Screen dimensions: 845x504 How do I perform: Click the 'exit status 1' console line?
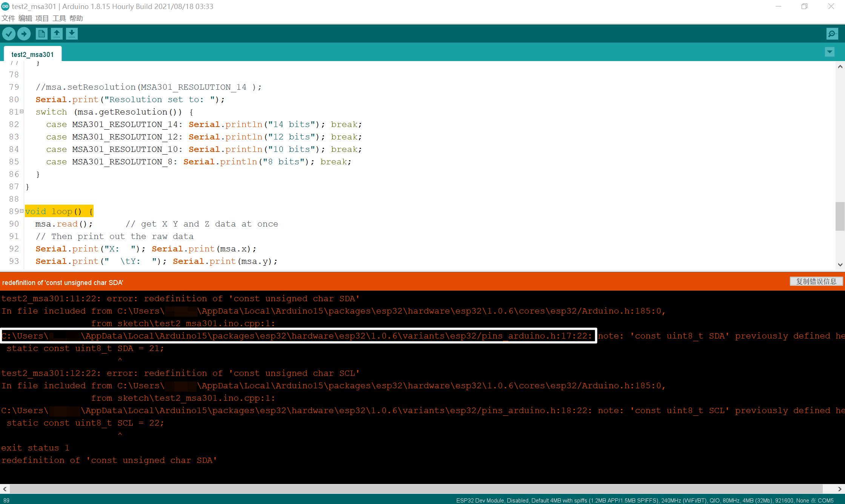pos(35,448)
